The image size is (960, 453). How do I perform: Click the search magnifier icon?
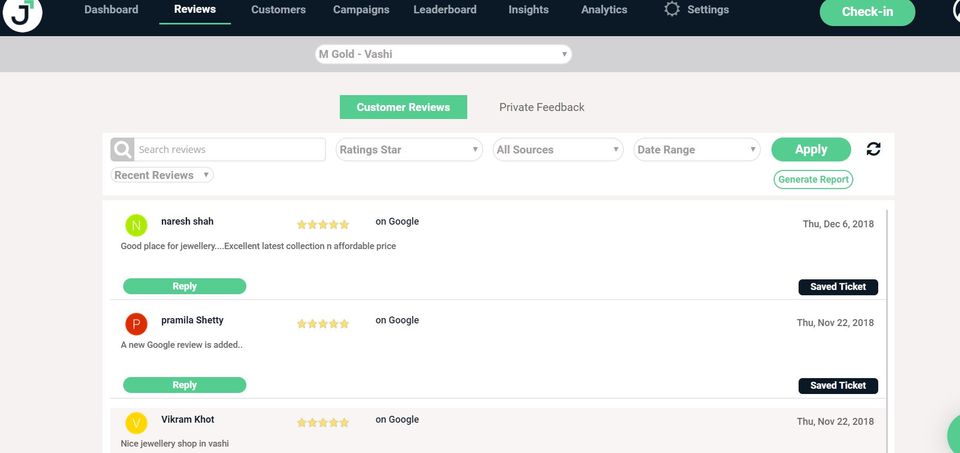(122, 150)
